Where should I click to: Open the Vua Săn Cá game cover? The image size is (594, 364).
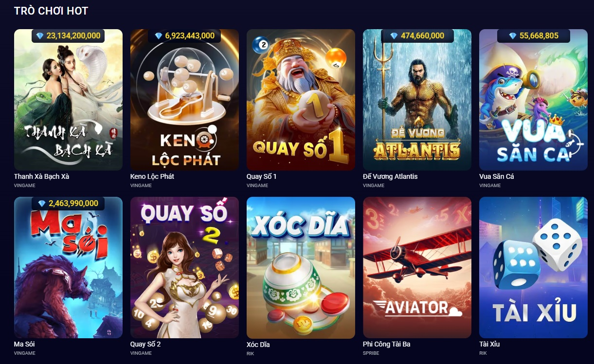[533, 100]
